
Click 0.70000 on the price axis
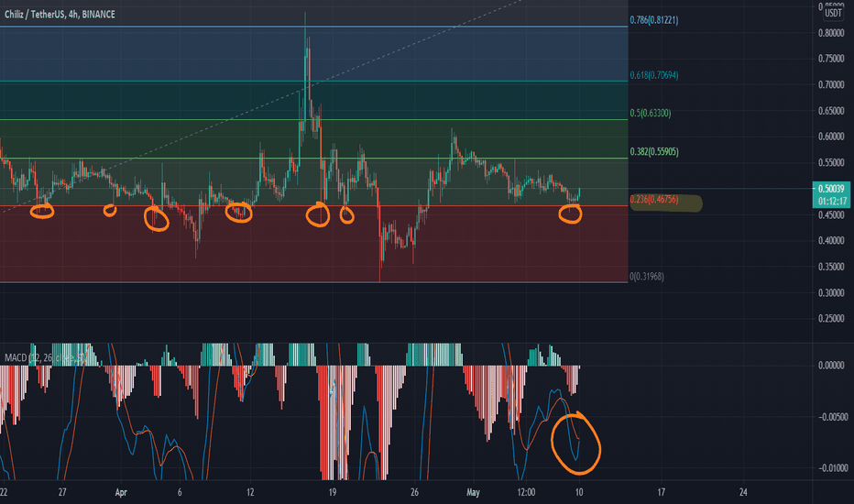click(x=831, y=85)
